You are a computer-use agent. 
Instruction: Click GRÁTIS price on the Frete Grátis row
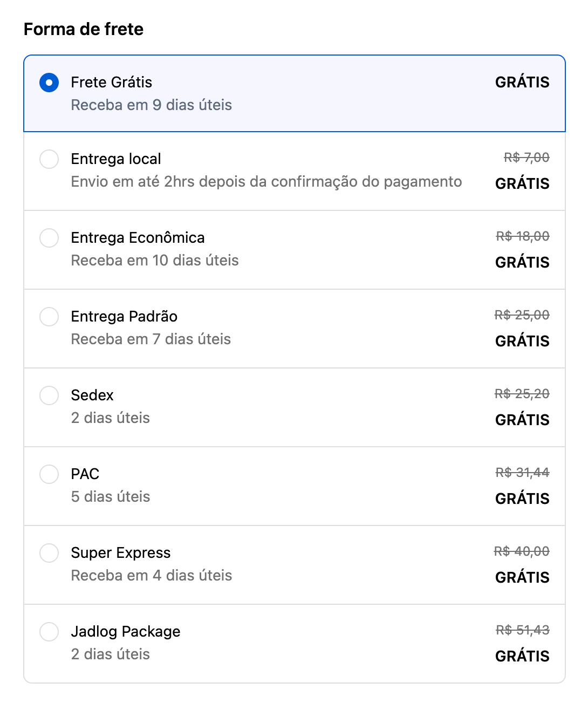click(x=522, y=83)
